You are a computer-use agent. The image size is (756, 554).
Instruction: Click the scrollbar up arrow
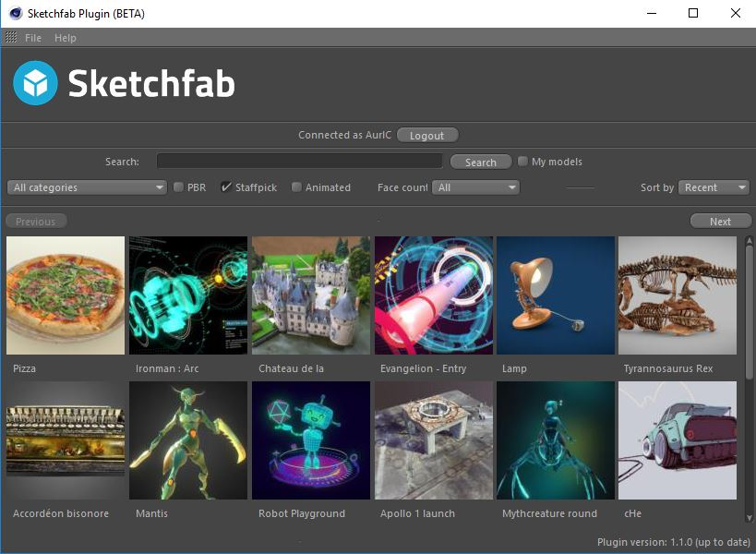point(749,240)
